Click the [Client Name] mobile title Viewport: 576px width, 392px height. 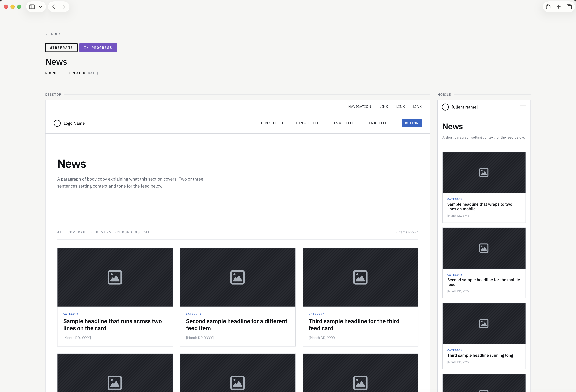465,107
